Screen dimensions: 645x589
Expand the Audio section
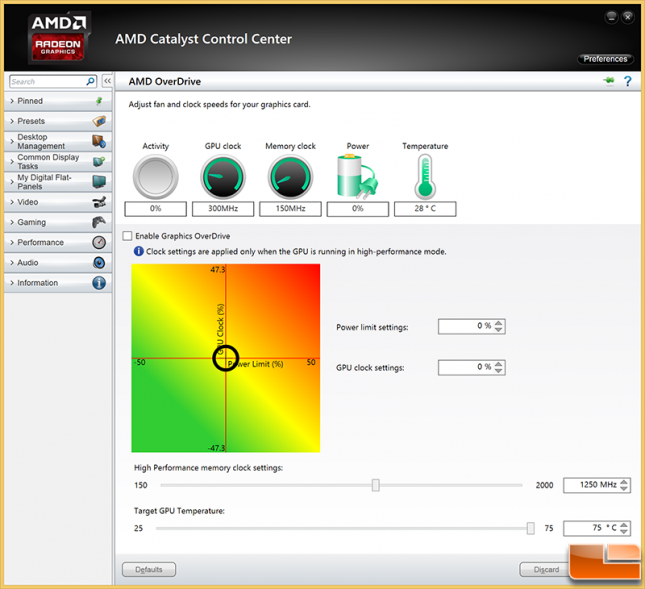pyautogui.click(x=12, y=262)
